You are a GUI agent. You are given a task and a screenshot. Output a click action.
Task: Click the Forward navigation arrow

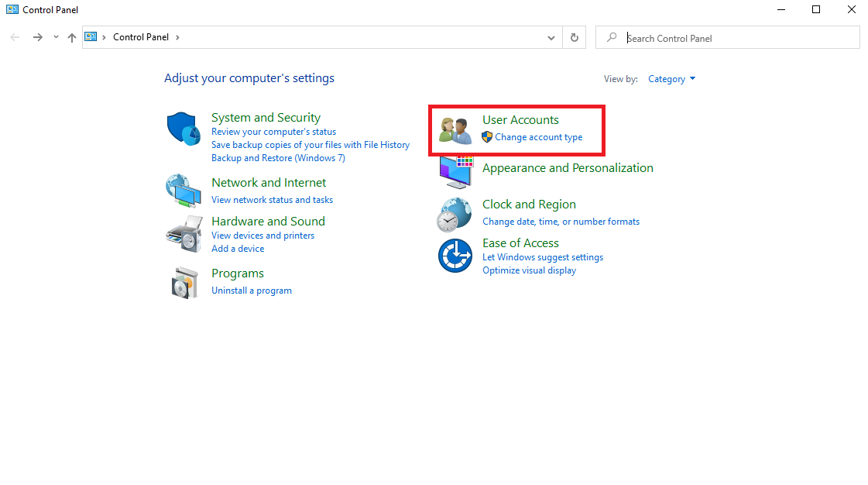tap(38, 37)
